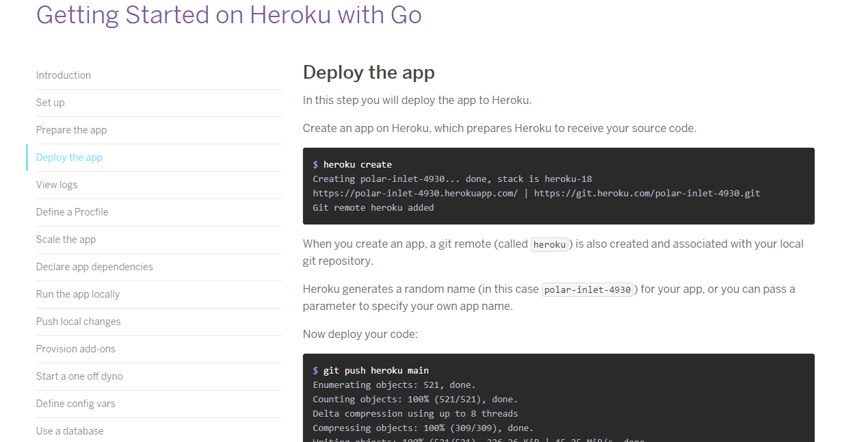Click the Delta compression output line
This screenshot has height=442, width=868.
[415, 413]
